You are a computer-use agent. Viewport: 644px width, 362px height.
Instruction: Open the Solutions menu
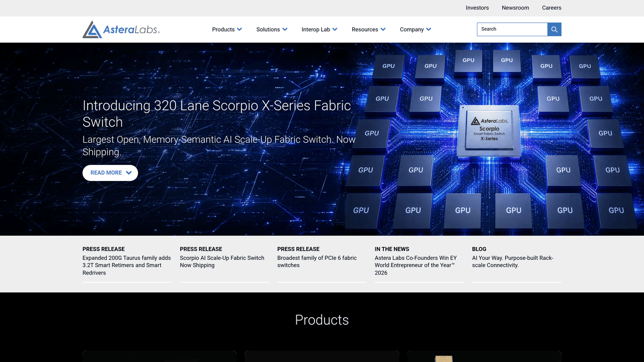point(268,30)
